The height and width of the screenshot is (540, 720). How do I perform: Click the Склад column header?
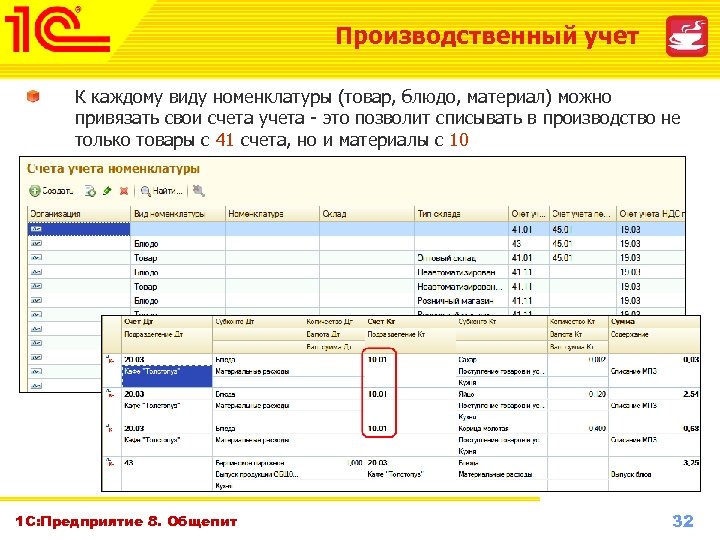click(x=367, y=214)
